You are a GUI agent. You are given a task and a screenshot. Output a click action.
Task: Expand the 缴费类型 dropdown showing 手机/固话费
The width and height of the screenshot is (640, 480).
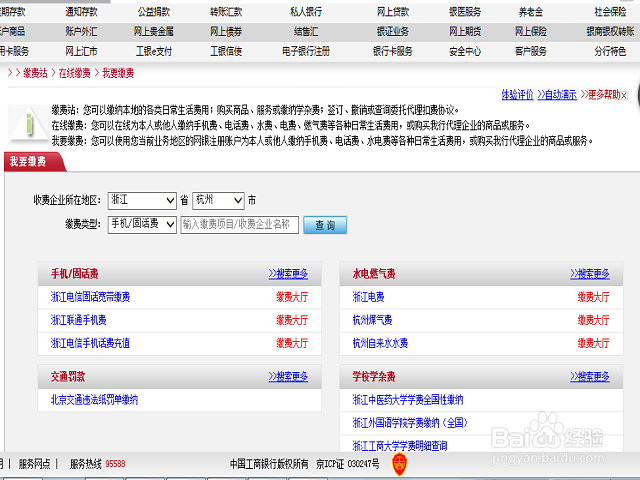pyautogui.click(x=142, y=224)
